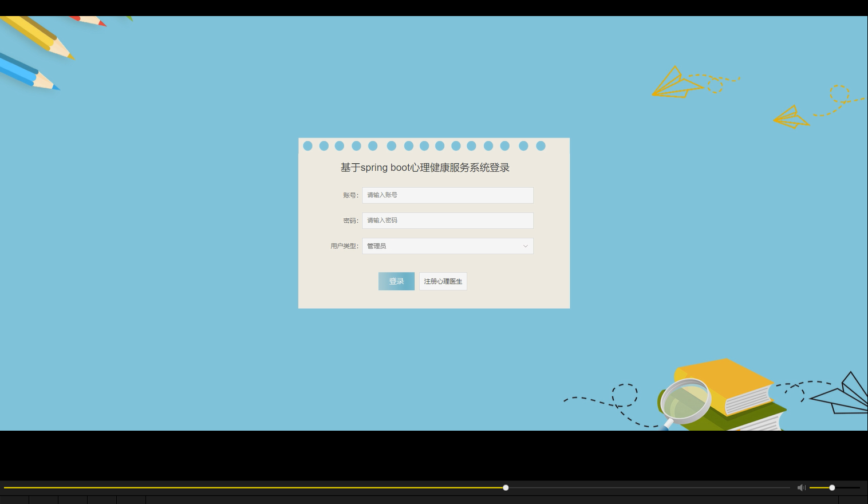The width and height of the screenshot is (868, 504).
Task: Click the 请输入密码 password input field
Action: click(x=447, y=220)
